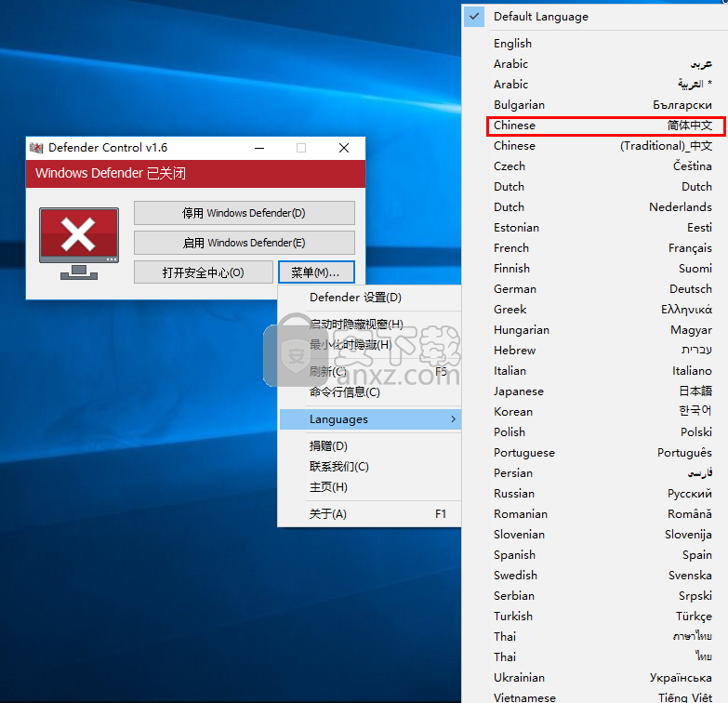This screenshot has width=728, height=703.
Task: Switch to Italian Italiano
Action: point(596,371)
